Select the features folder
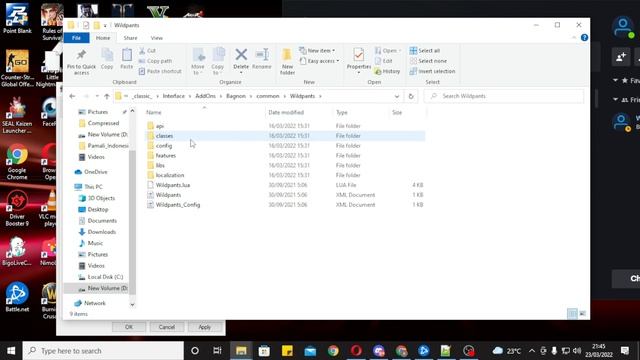This screenshot has height=360, width=640. click(x=166, y=156)
